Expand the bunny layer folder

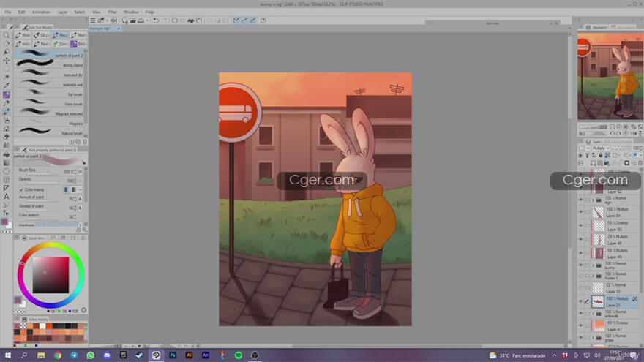point(593,265)
